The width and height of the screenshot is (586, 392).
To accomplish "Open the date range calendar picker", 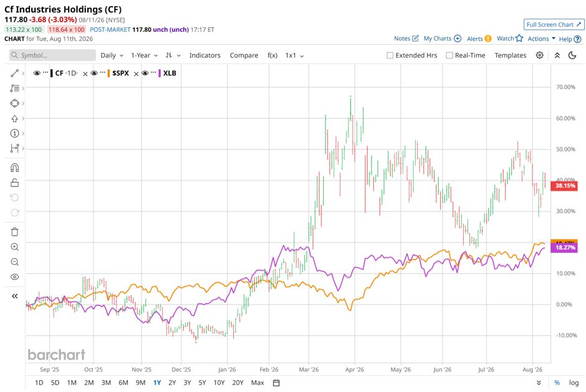I will pos(276,383).
